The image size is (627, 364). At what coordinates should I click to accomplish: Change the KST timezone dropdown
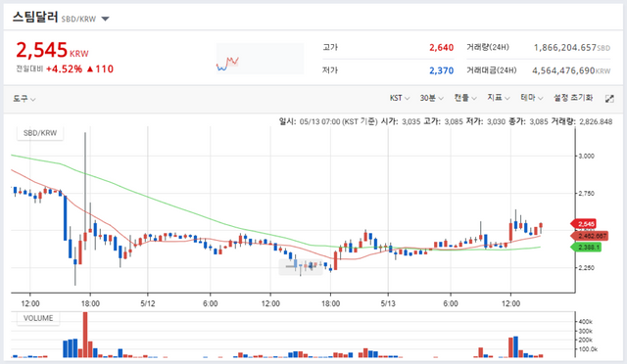(400, 98)
